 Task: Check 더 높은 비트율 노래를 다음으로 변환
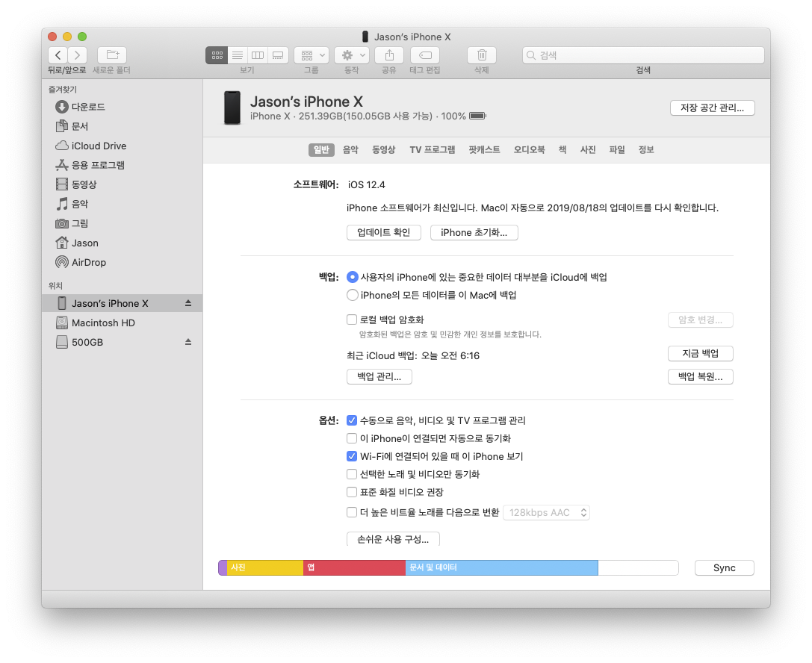352,512
